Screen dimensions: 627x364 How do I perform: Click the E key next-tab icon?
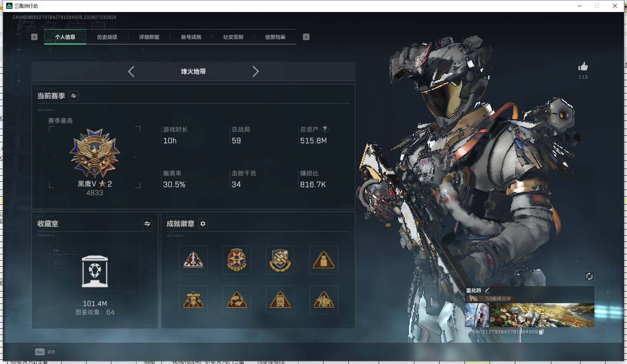tap(306, 37)
